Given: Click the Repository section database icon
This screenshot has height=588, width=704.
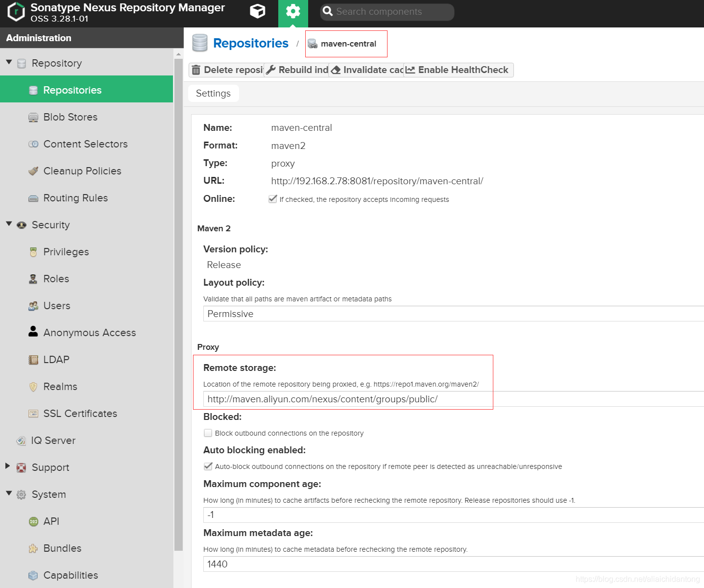Looking at the screenshot, I should [x=22, y=64].
